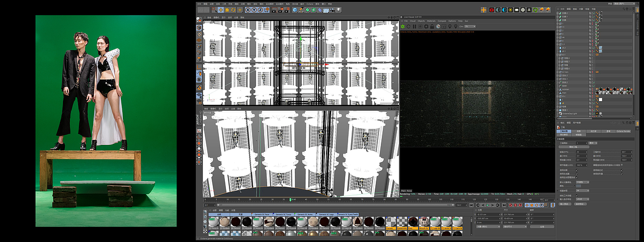Toggle the Y axis lock
The height and width of the screenshot is (242, 644).
click(254, 10)
